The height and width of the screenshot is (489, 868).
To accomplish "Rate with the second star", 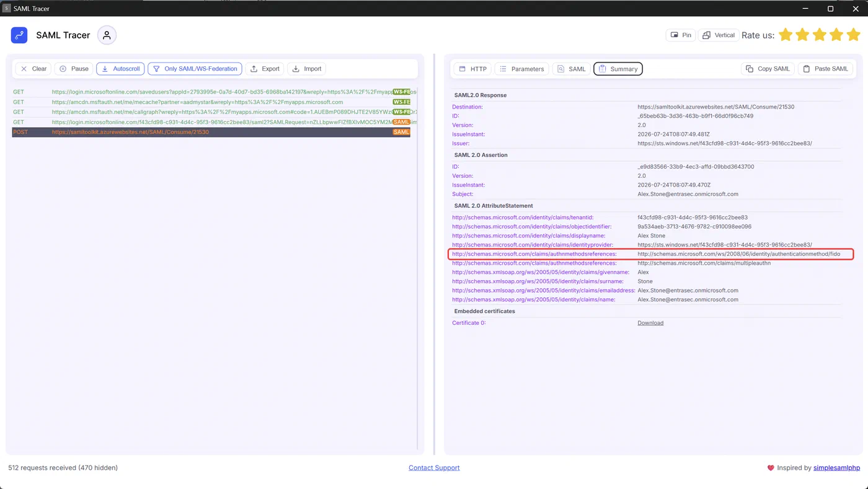I will click(802, 35).
